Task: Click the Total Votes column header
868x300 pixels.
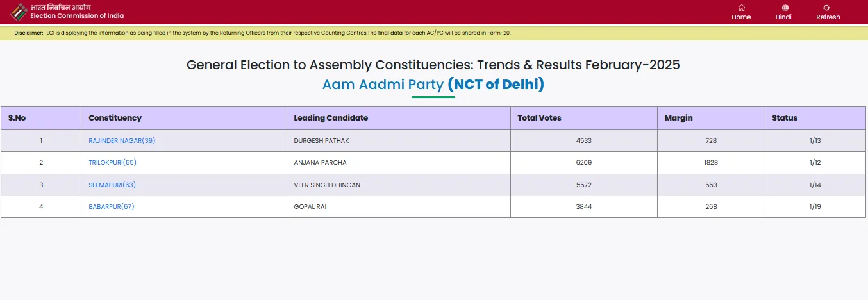Action: click(539, 118)
